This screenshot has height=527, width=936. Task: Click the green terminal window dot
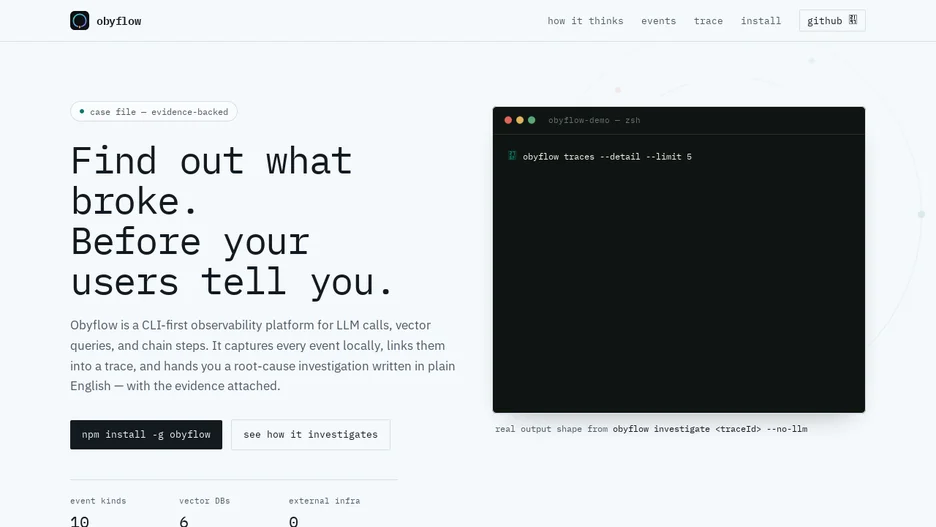point(531,120)
